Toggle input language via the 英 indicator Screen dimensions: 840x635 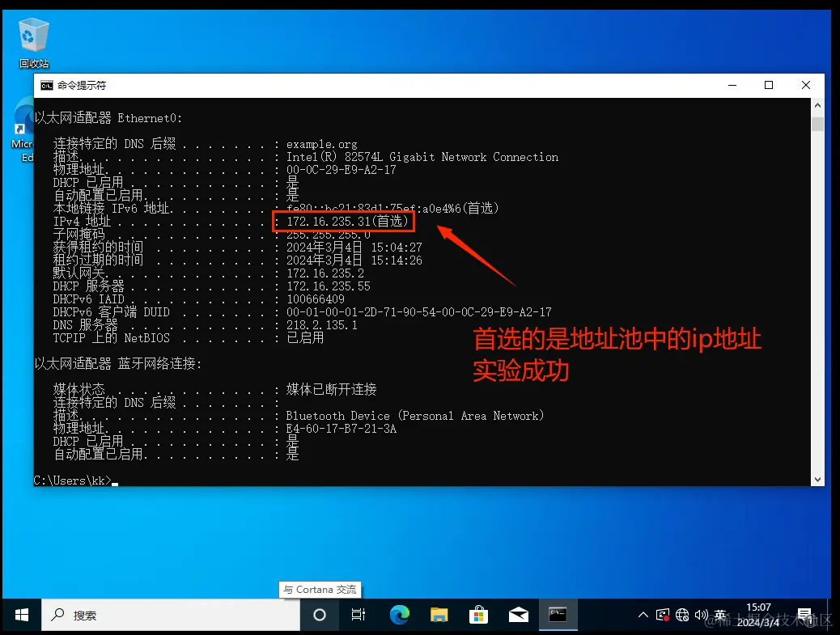click(x=721, y=615)
